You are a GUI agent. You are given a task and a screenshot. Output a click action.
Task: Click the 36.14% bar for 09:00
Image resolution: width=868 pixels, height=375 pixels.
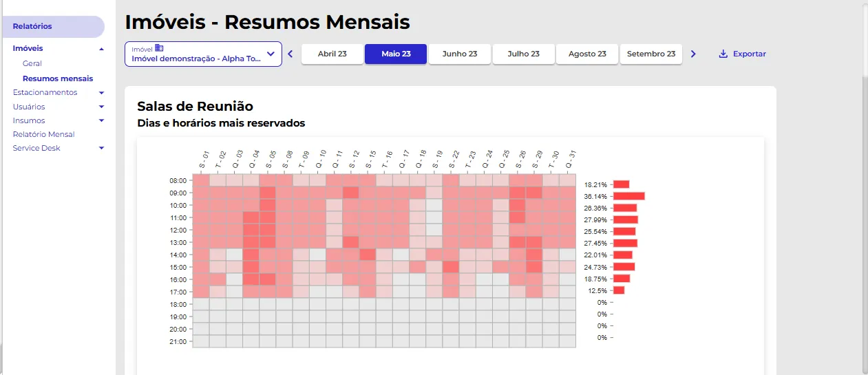click(629, 196)
